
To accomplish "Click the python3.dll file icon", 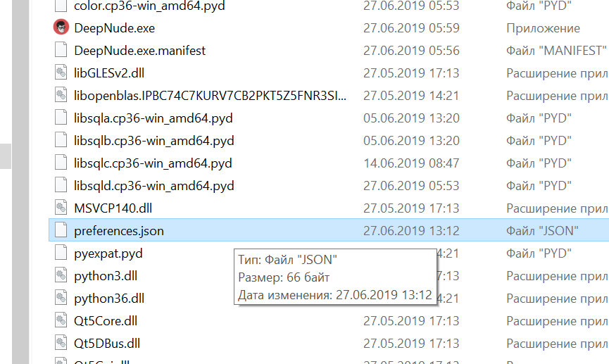I will coord(61,275).
